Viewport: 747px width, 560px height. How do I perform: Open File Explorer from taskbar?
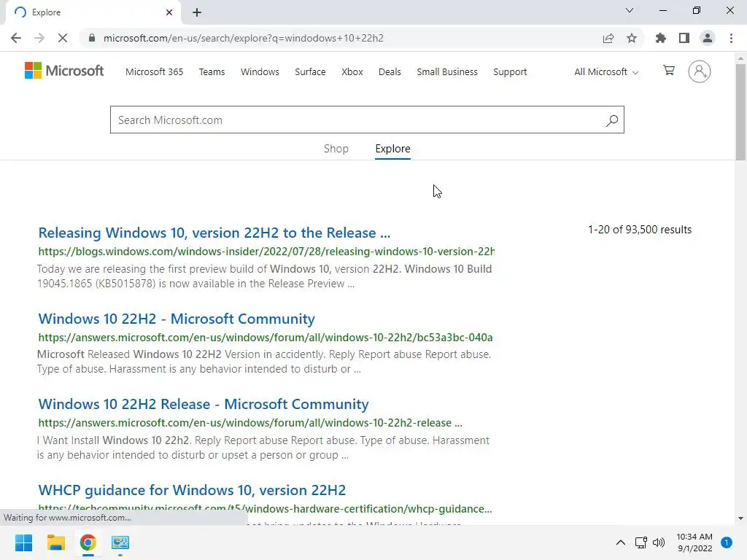pos(55,542)
